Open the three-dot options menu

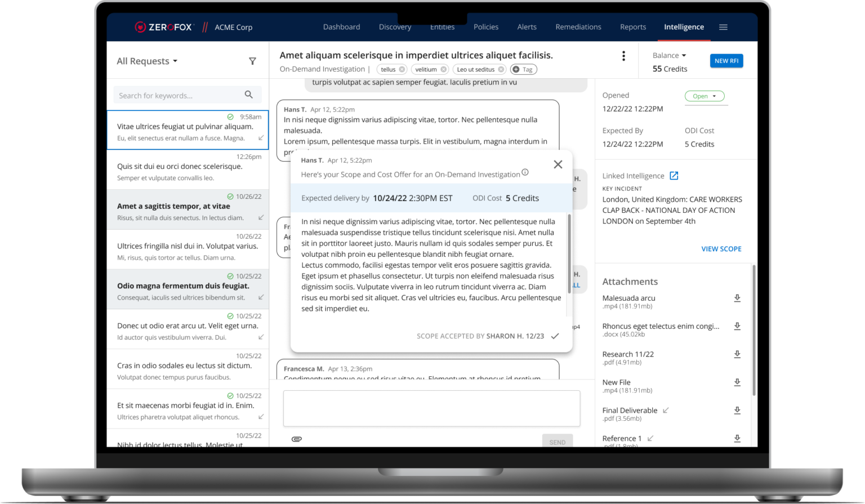[x=623, y=56]
